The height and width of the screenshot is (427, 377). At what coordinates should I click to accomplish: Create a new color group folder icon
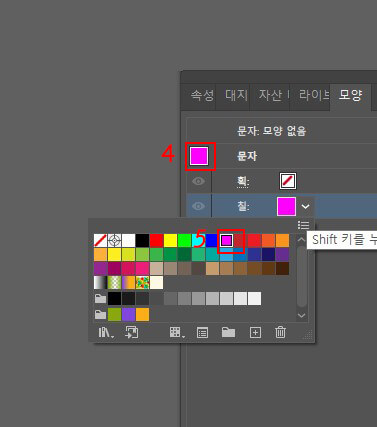click(228, 332)
